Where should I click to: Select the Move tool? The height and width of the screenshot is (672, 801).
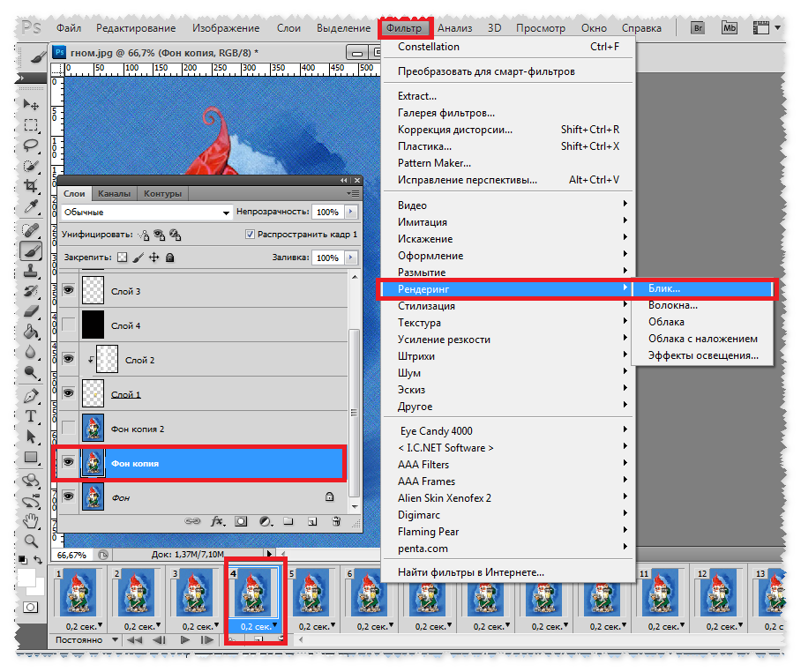point(31,104)
